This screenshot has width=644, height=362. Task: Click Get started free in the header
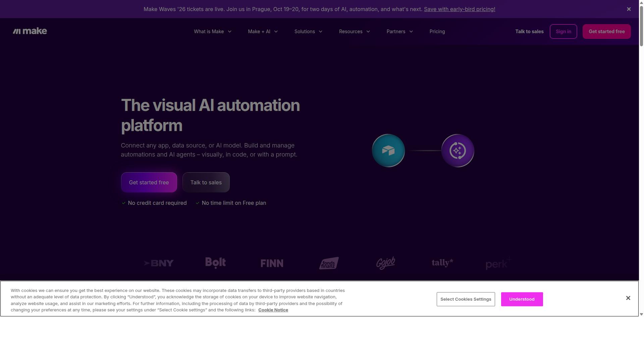[x=607, y=32]
